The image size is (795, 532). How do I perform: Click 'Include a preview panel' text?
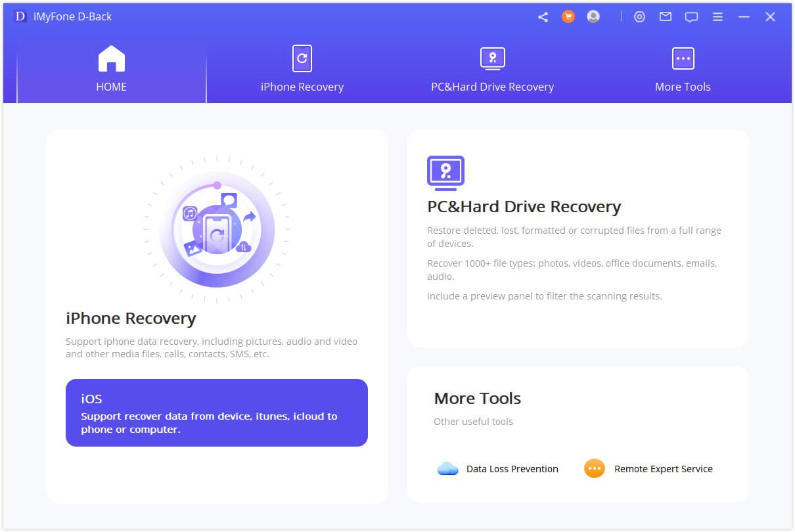click(545, 296)
